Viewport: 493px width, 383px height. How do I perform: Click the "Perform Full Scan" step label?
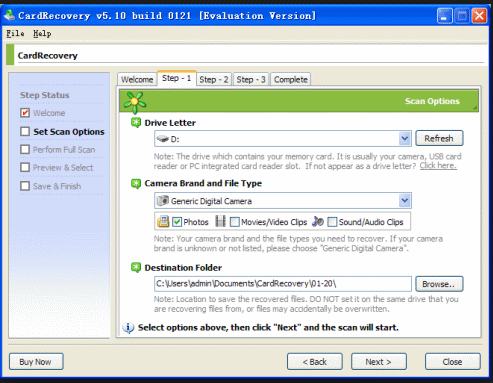64,150
